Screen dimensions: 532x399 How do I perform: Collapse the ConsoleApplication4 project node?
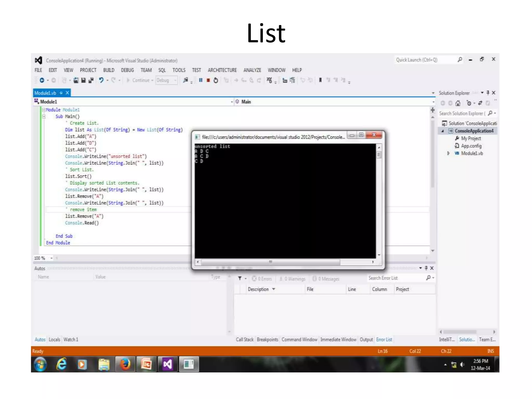click(443, 131)
